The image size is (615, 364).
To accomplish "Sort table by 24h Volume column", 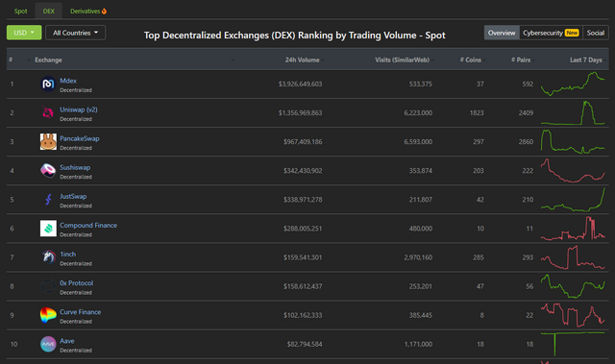I will (x=302, y=60).
